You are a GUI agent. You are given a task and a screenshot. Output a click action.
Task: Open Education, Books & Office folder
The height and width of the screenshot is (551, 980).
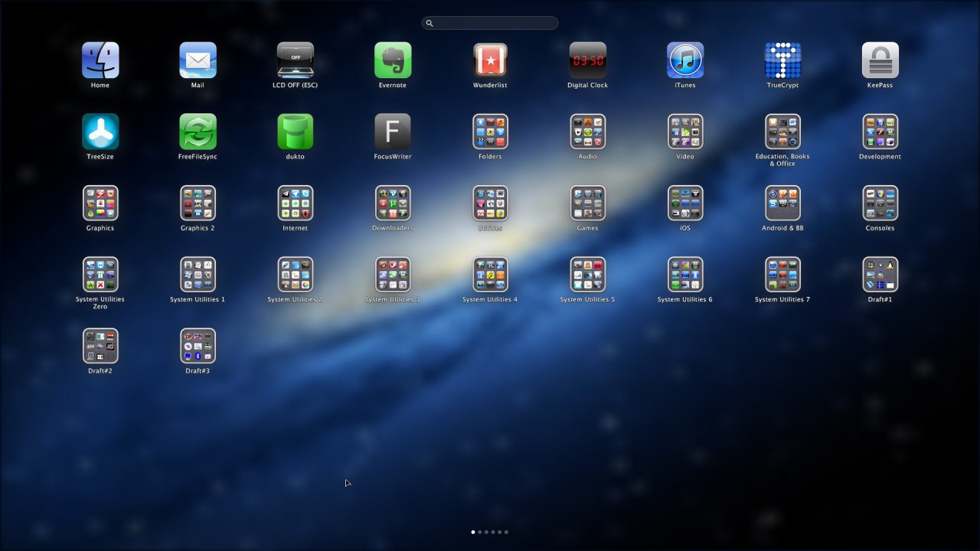click(x=782, y=132)
